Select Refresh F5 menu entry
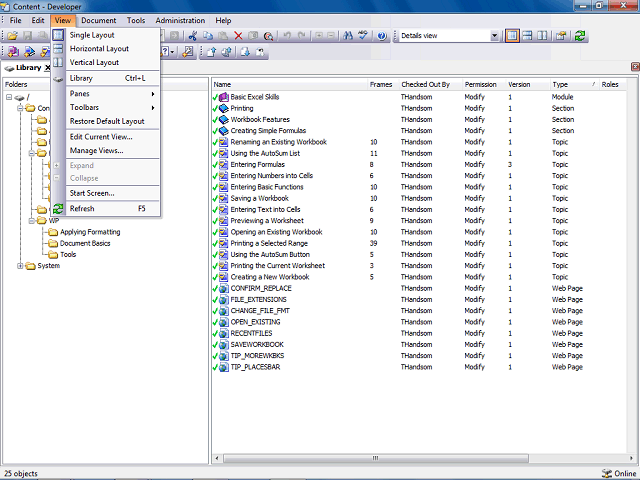640x480 pixels. [x=106, y=209]
